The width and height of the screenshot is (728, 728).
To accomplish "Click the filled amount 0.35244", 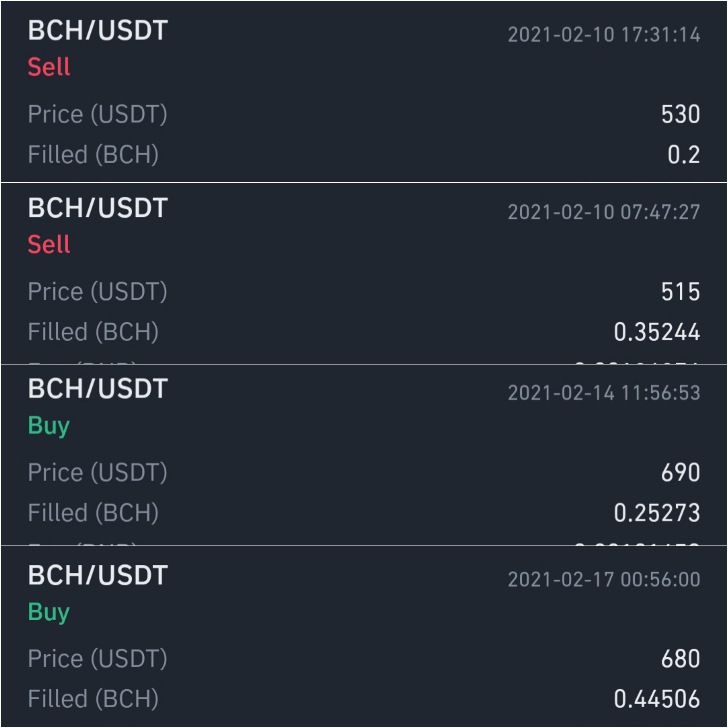I will (657, 332).
